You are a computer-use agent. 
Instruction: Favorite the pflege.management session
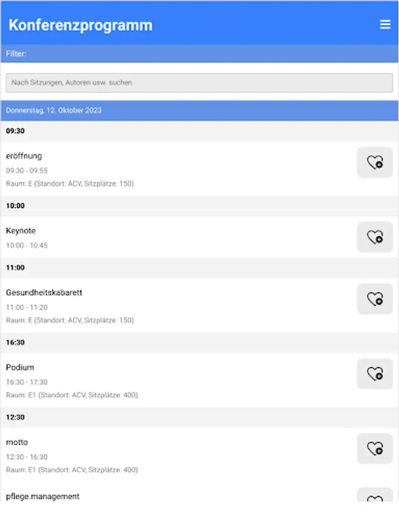(x=375, y=497)
